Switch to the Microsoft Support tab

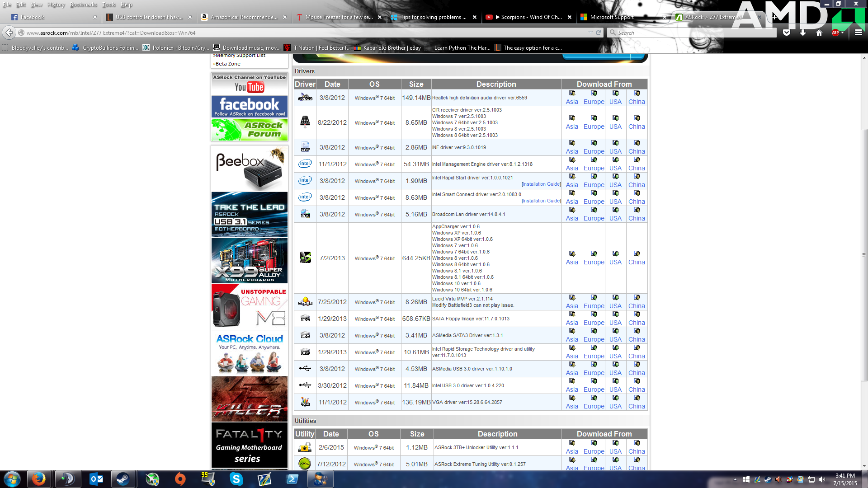pyautogui.click(x=624, y=17)
